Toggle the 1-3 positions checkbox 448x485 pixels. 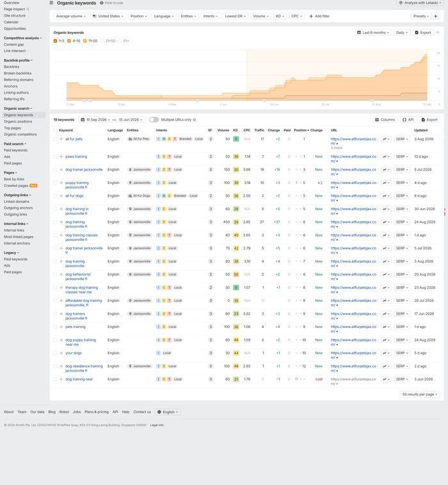tap(55, 41)
